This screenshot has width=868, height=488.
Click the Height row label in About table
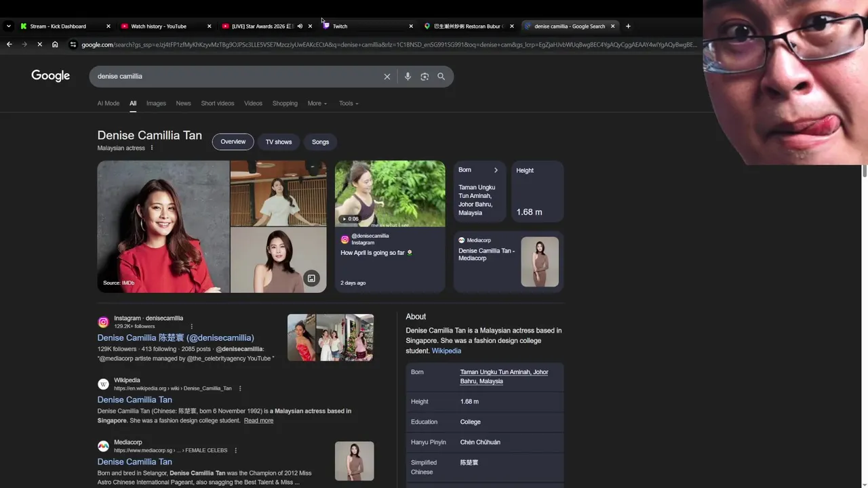[x=420, y=401]
